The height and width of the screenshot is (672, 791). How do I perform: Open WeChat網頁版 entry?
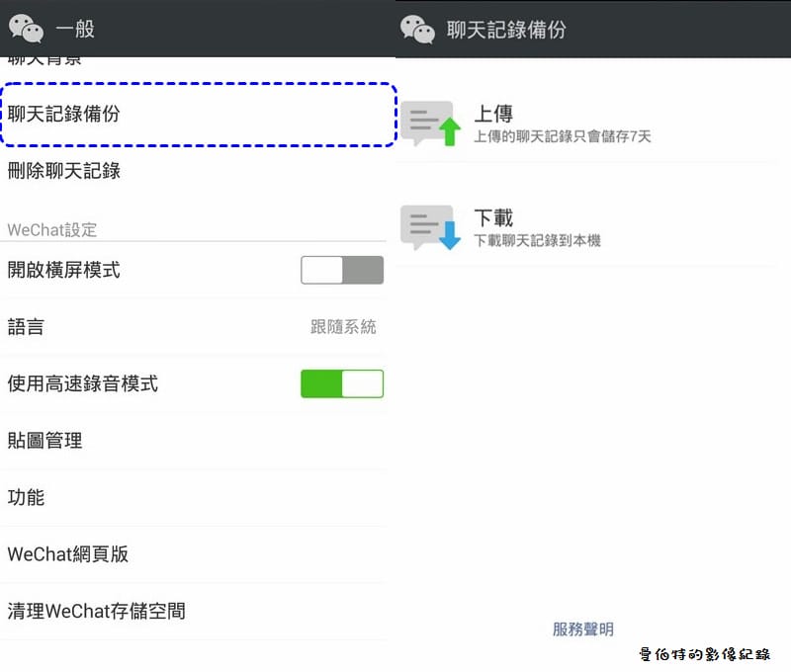[x=194, y=554]
